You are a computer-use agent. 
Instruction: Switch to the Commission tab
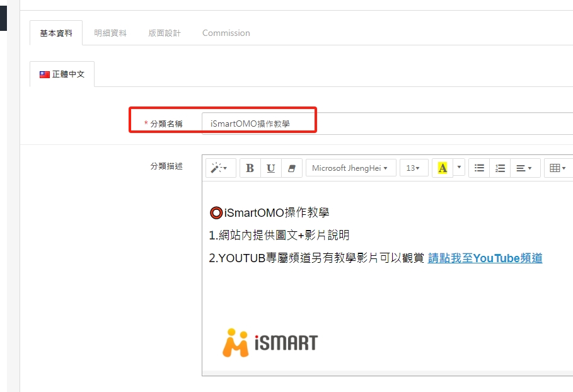tap(226, 33)
